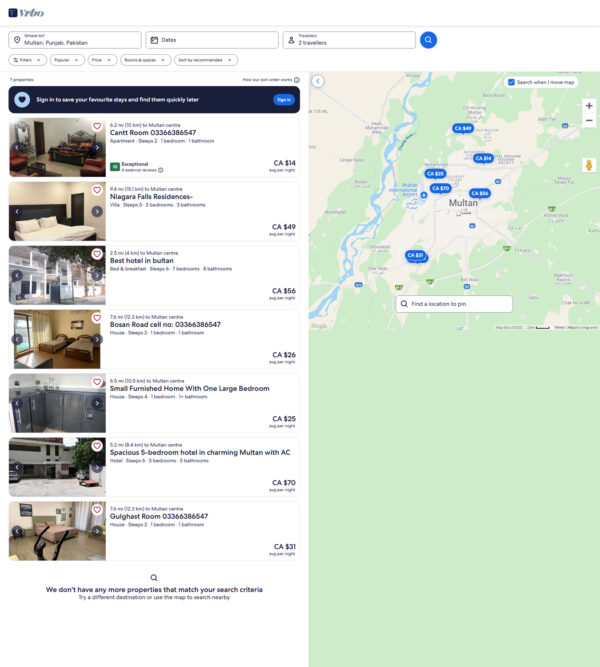Select the CA $31 map price pin
This screenshot has height=667, width=600.
(415, 255)
